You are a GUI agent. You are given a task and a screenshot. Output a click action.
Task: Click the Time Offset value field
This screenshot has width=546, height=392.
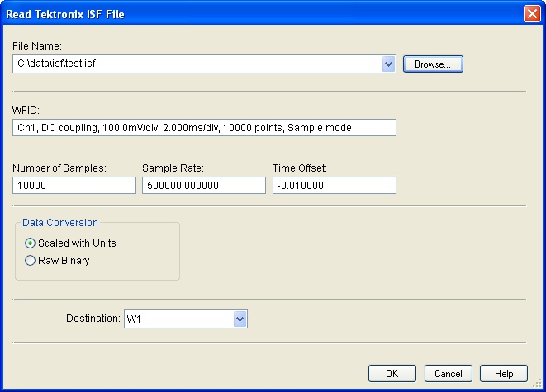pos(335,186)
